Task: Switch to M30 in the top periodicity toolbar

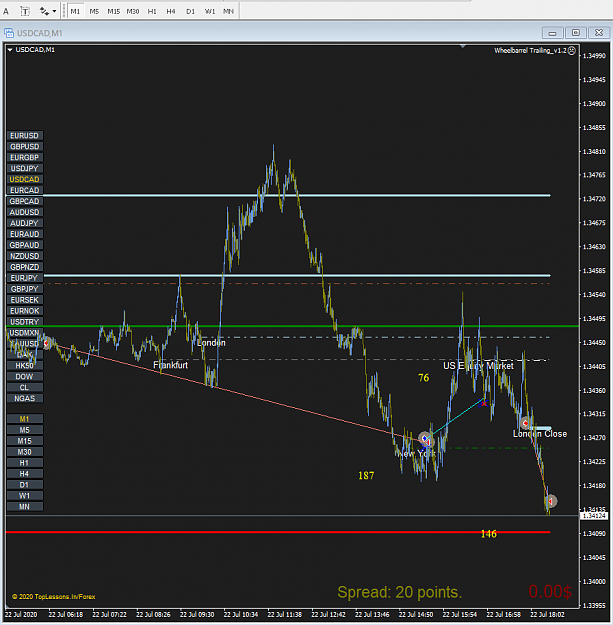Action: coord(133,11)
